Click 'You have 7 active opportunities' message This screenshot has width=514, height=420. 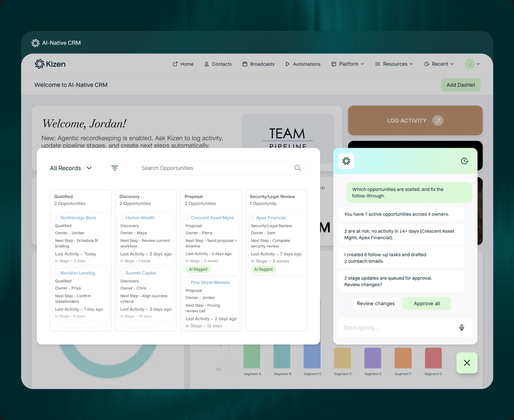click(x=401, y=214)
